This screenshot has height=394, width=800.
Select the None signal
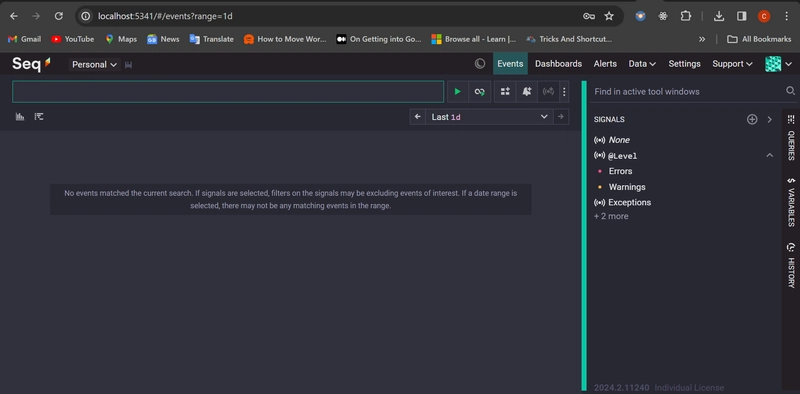(612, 140)
